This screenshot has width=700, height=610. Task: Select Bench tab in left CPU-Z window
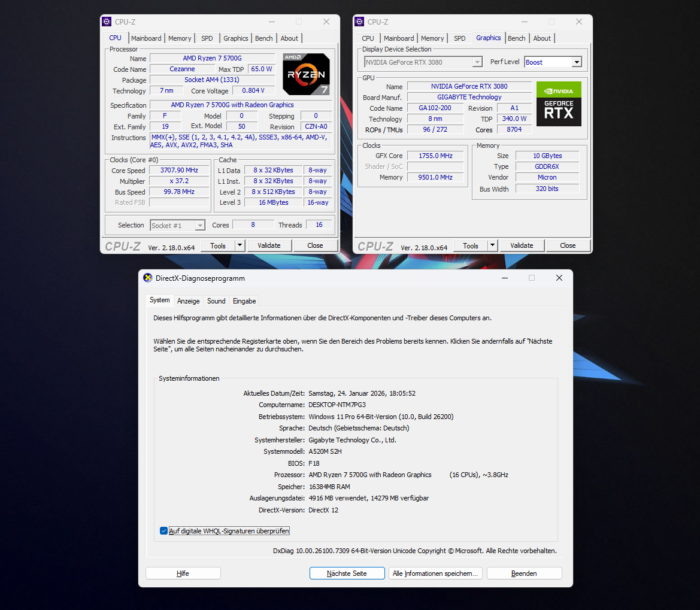[264, 38]
